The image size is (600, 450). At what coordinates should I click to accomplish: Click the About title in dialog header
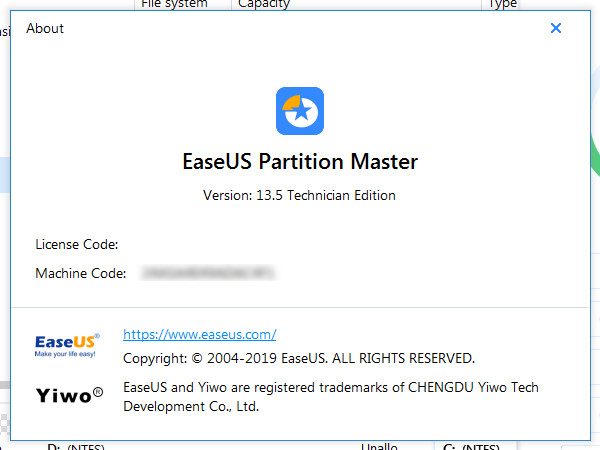click(45, 29)
